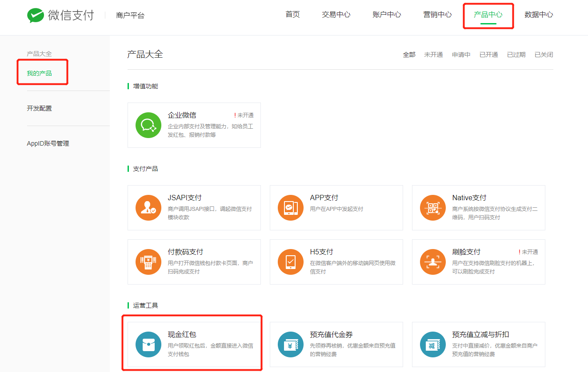
Task: Filter products by 申请中
Action: (461, 55)
